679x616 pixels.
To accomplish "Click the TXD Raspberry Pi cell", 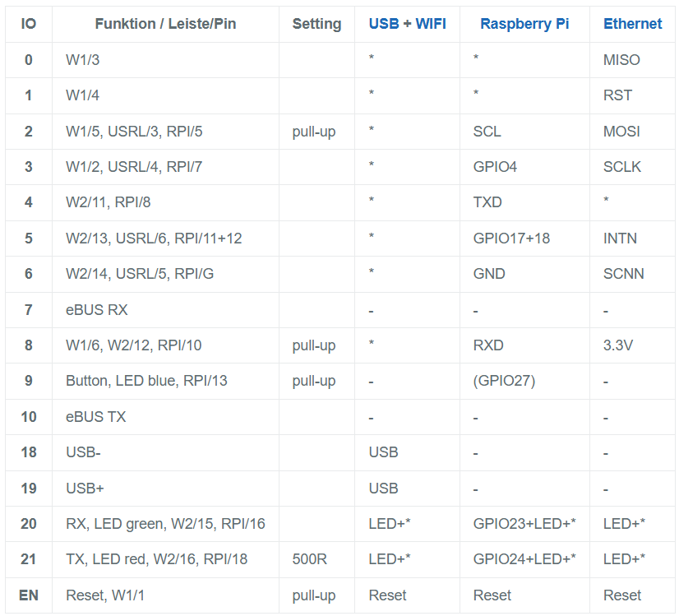I will (487, 202).
